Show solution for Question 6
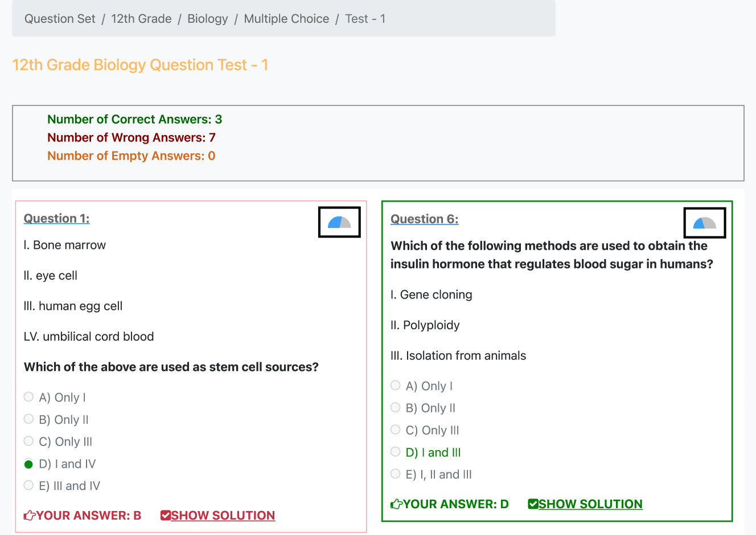 tap(590, 504)
